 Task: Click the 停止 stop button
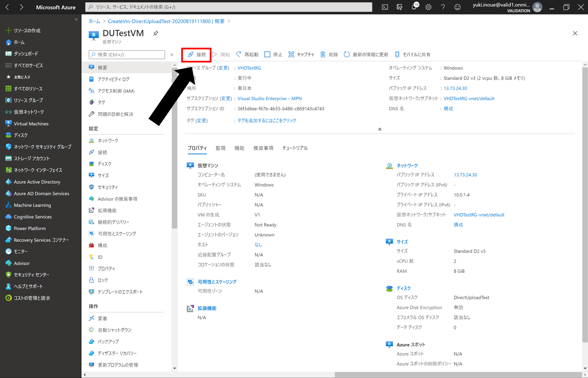[x=273, y=54]
